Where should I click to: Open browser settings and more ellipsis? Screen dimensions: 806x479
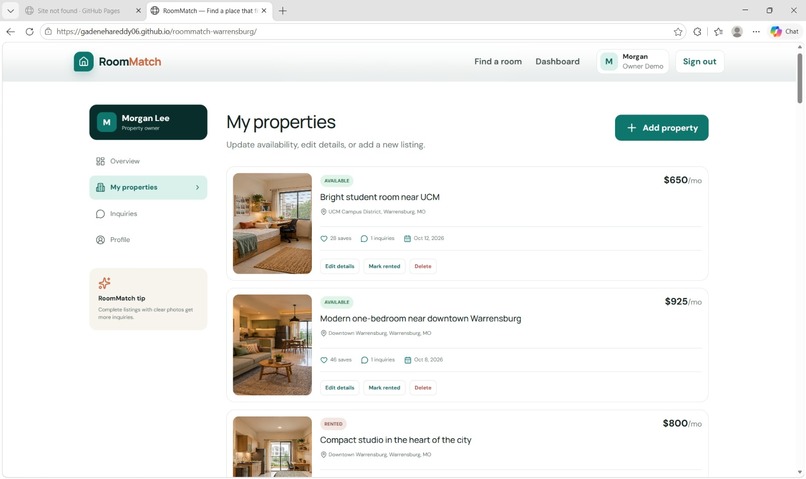(x=756, y=32)
